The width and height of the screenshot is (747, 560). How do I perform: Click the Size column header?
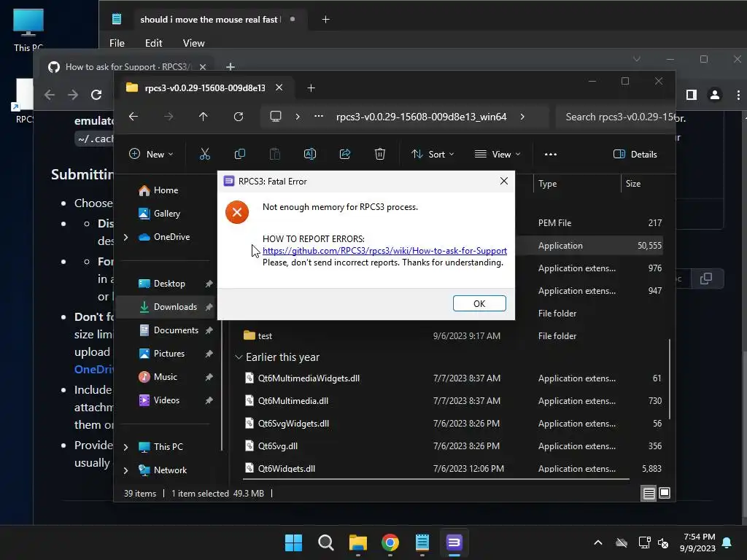tap(642, 183)
